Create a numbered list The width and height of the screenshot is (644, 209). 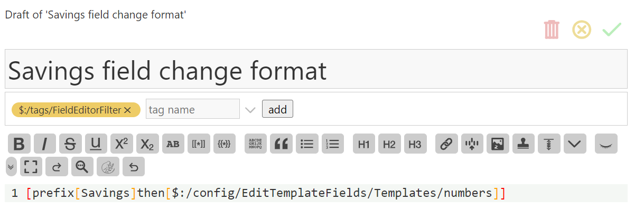point(333,144)
